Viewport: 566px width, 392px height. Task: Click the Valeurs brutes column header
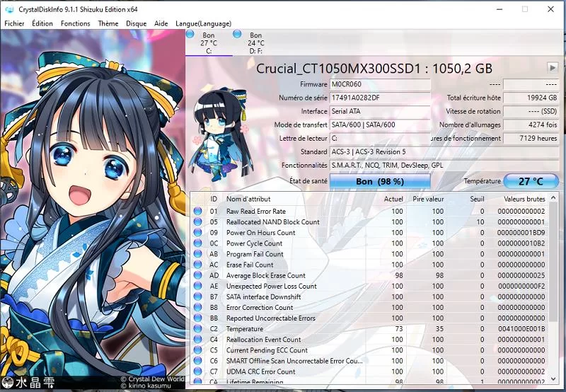[x=524, y=199]
